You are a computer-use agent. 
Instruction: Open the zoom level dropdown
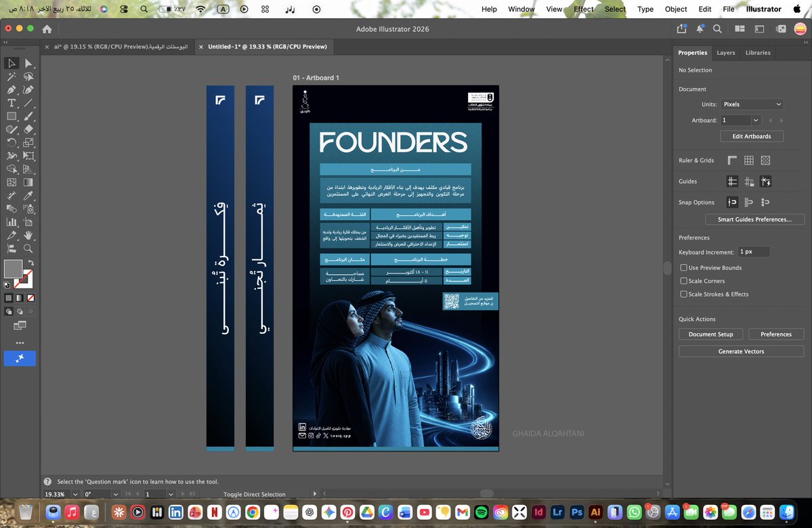(75, 494)
